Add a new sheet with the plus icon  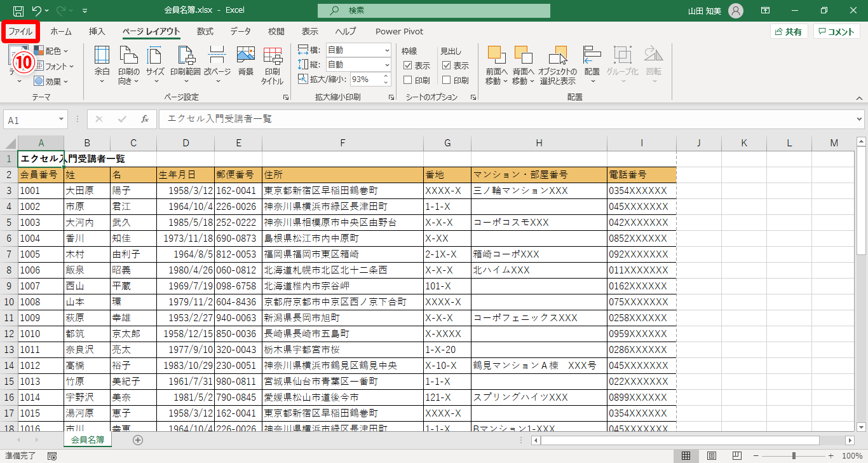point(138,439)
